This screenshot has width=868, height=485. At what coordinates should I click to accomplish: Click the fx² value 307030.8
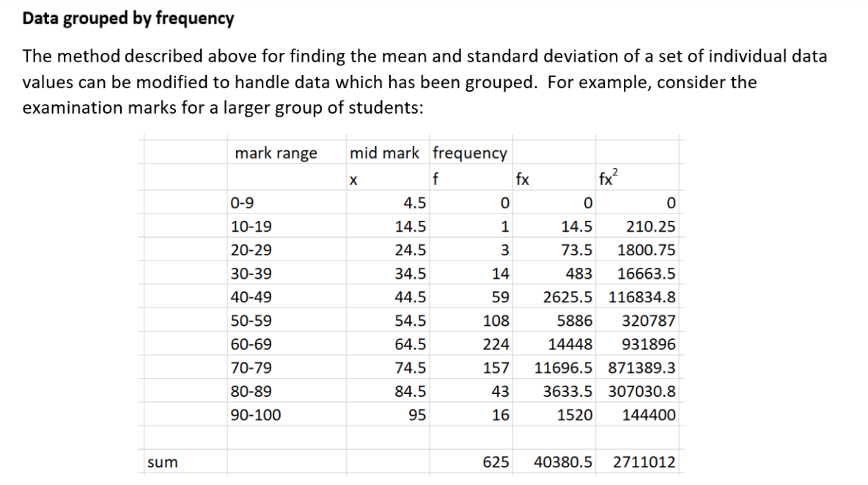click(642, 391)
